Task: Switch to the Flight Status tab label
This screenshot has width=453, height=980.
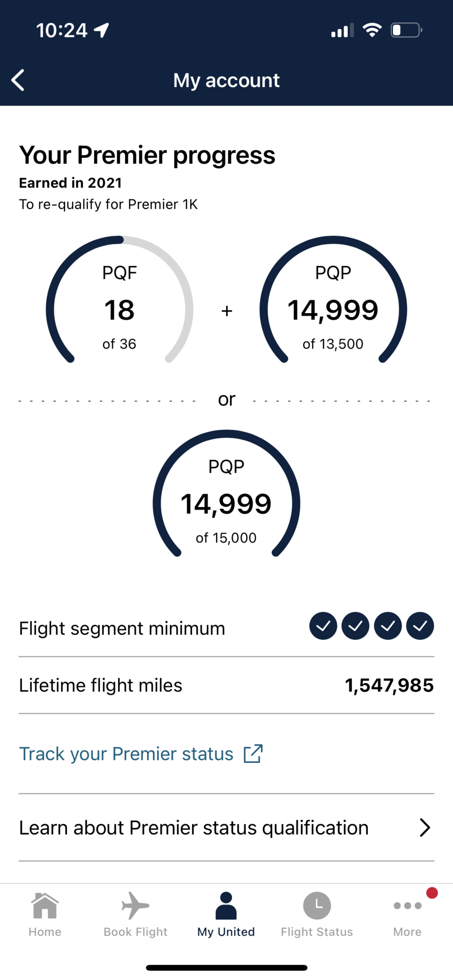Action: 317,932
